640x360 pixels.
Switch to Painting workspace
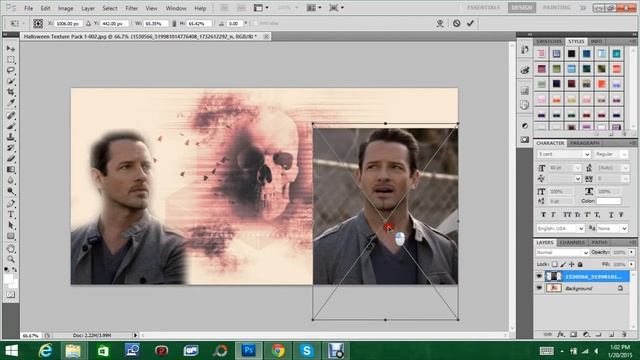557,8
